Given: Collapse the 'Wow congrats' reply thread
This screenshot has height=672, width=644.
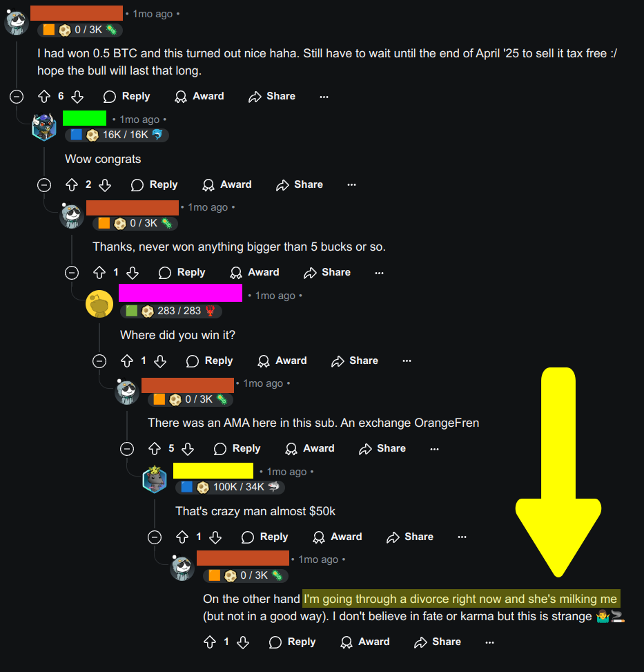Looking at the screenshot, I should (x=44, y=185).
